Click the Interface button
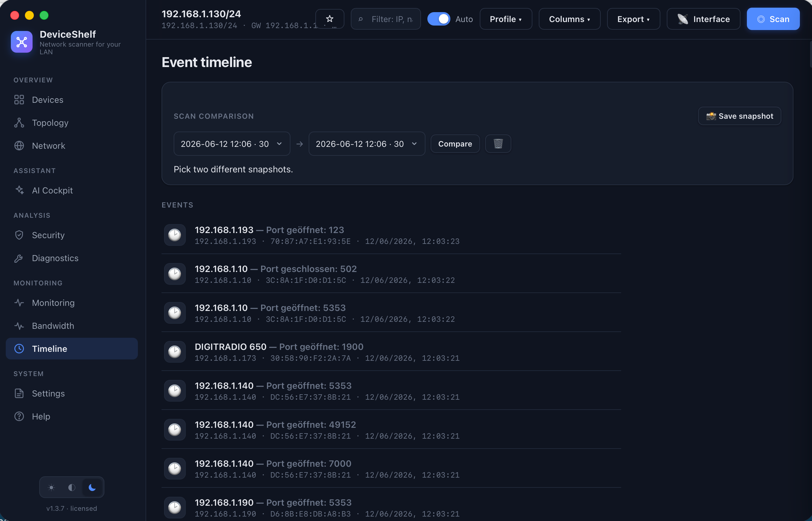The height and width of the screenshot is (521, 812). tap(703, 19)
